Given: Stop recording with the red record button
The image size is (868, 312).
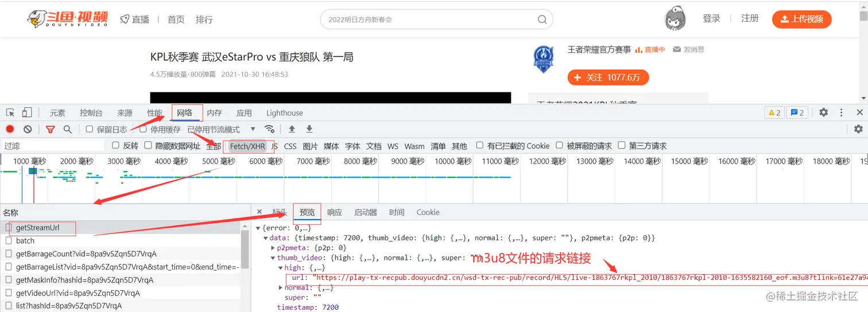Looking at the screenshot, I should click(x=10, y=129).
